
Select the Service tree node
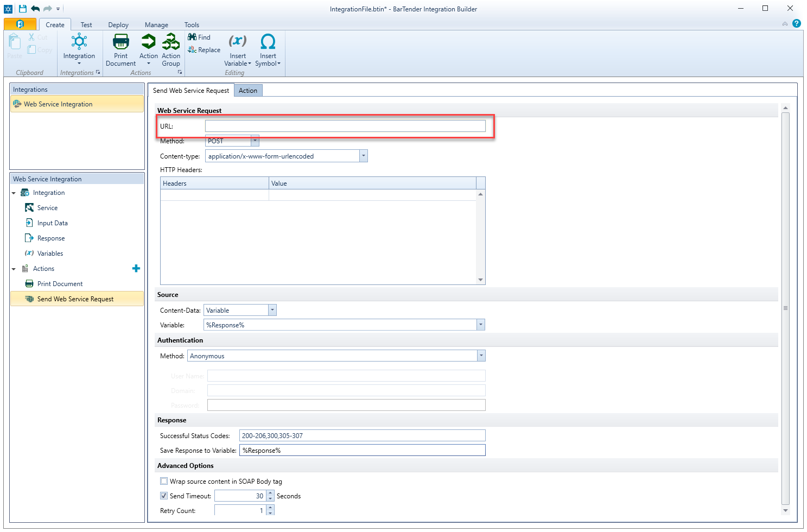(47, 208)
